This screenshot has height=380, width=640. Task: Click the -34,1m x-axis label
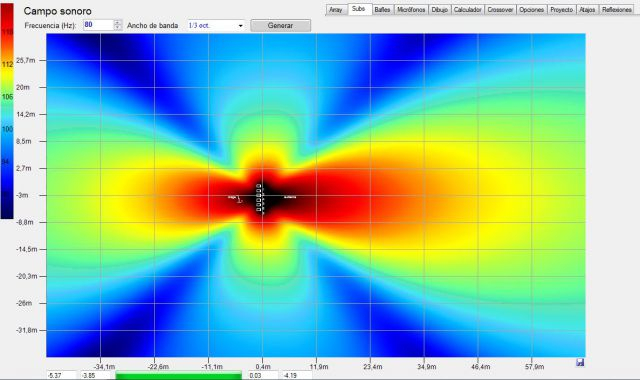tap(104, 367)
